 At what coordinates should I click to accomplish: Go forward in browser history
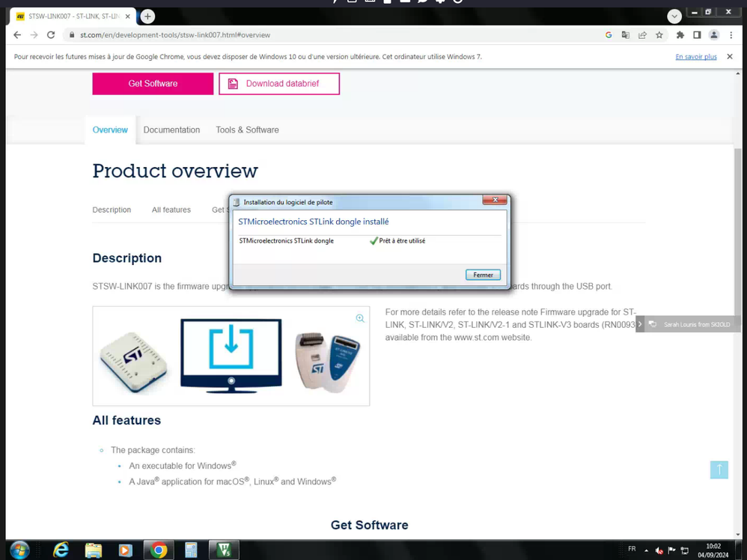(x=34, y=34)
